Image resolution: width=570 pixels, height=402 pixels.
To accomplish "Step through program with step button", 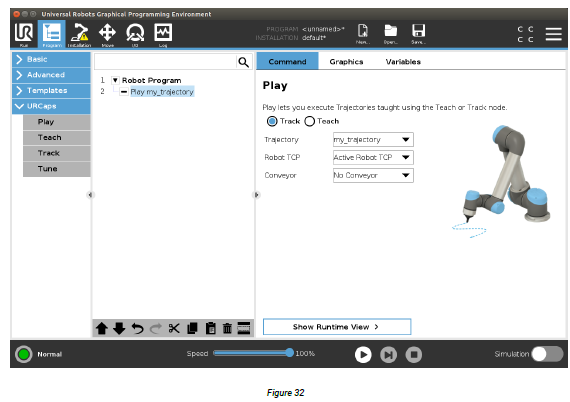I will pos(388,355).
